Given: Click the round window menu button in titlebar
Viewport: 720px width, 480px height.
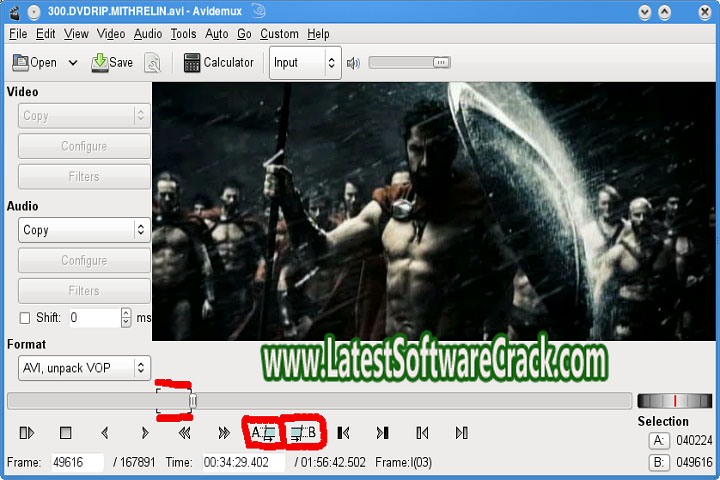Looking at the screenshot, I should [x=34, y=12].
